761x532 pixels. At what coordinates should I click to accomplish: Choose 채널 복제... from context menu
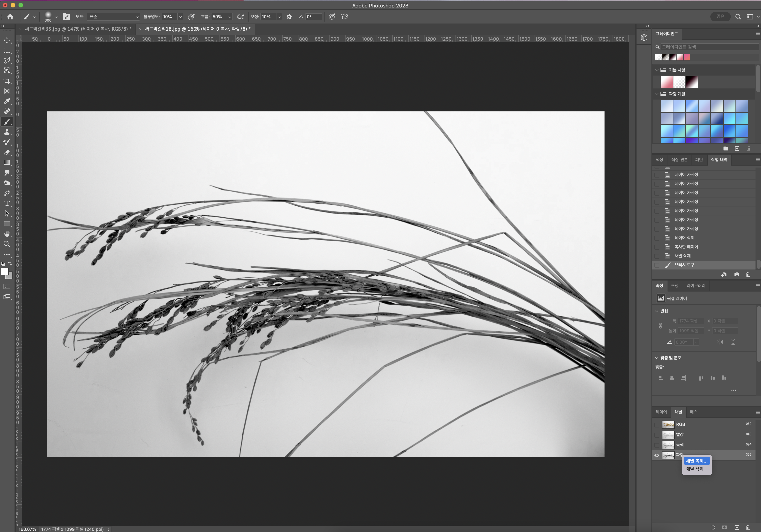(x=697, y=461)
